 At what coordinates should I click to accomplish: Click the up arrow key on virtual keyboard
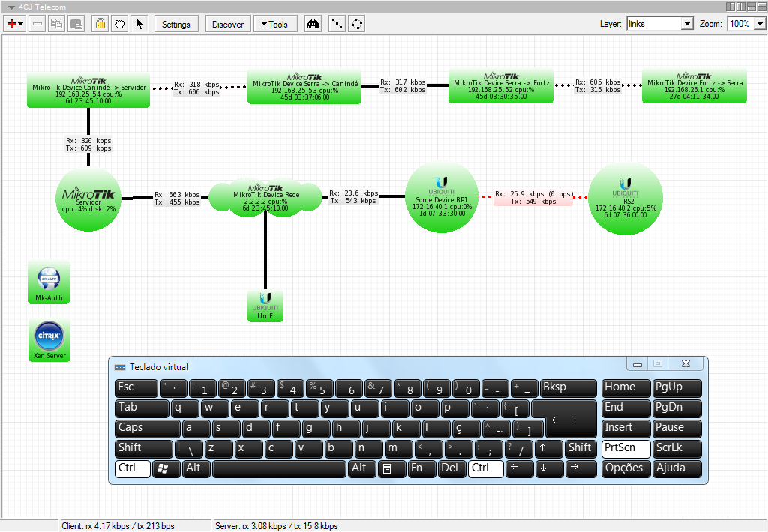548,448
